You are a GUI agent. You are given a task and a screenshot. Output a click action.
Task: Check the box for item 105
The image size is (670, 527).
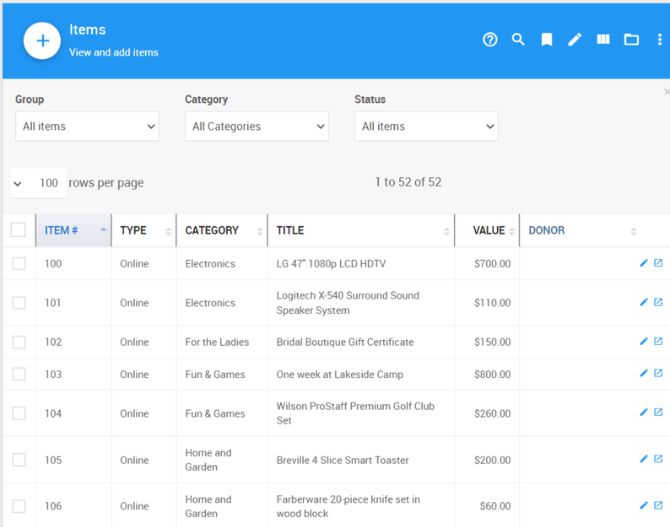tap(19, 460)
